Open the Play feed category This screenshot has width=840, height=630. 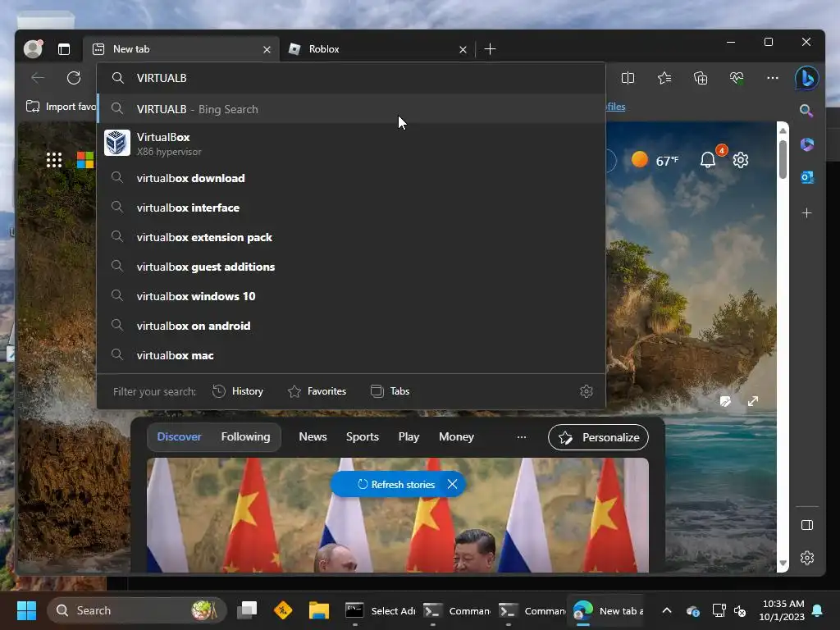click(x=409, y=436)
